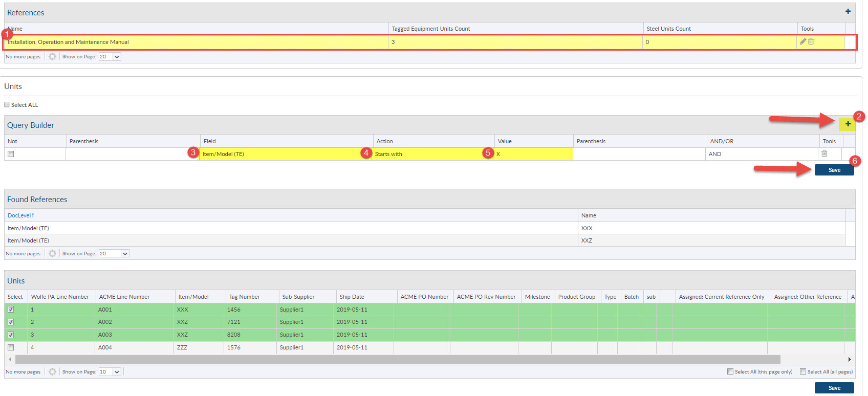868x396 pixels.
Task: Enable Select All (all pages)
Action: [803, 371]
